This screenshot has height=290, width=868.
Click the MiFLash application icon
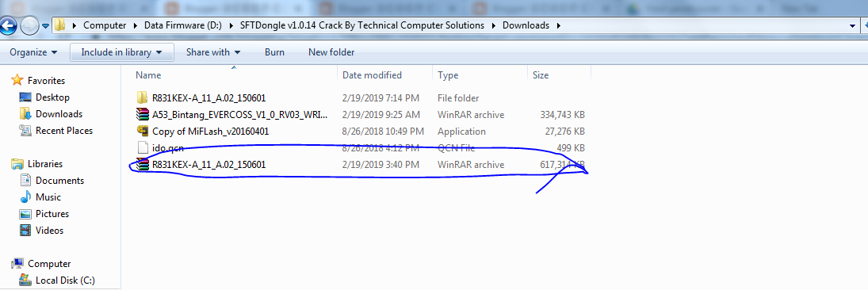[x=143, y=132]
